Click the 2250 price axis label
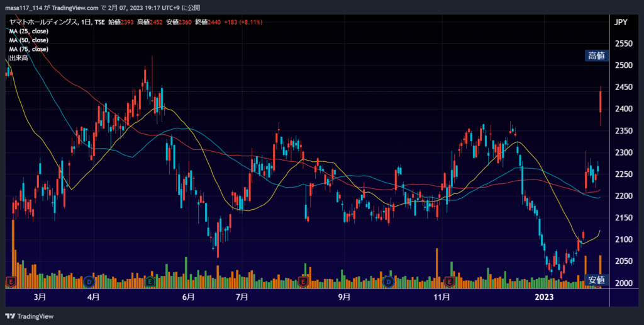The width and height of the screenshot is (644, 325). click(624, 174)
